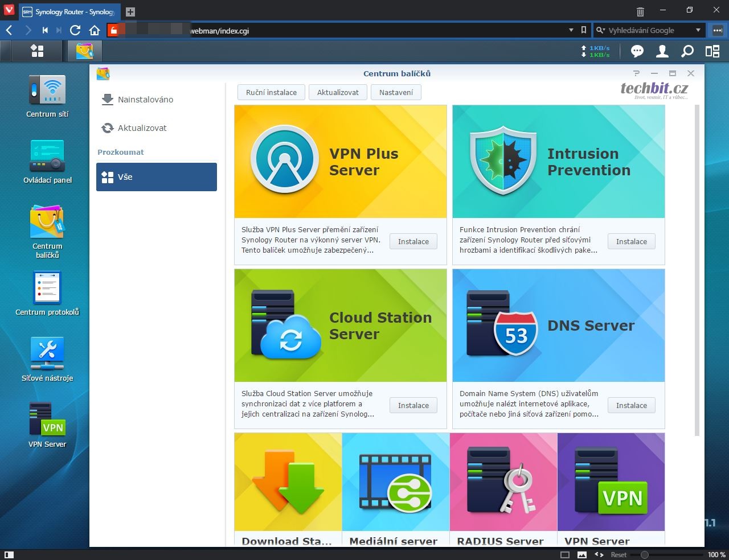Viewport: 729px width, 560px height.
Task: Install the VPN Plus Server package
Action: tap(413, 241)
